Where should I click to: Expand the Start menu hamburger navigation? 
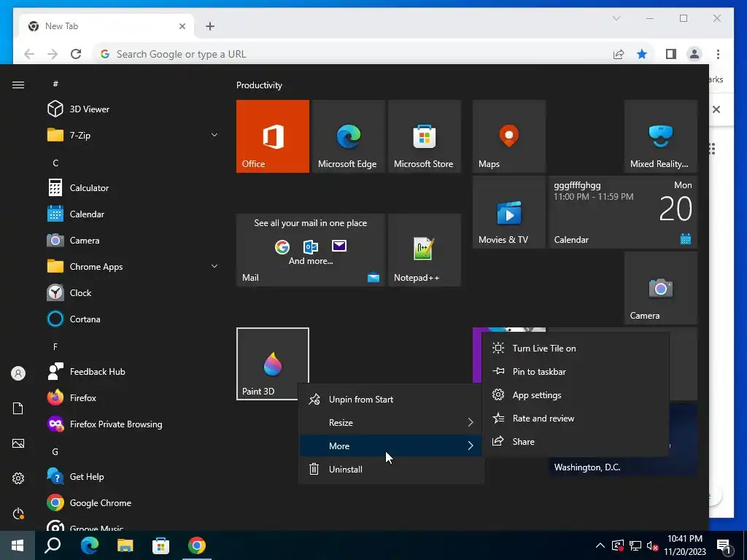coord(18,85)
